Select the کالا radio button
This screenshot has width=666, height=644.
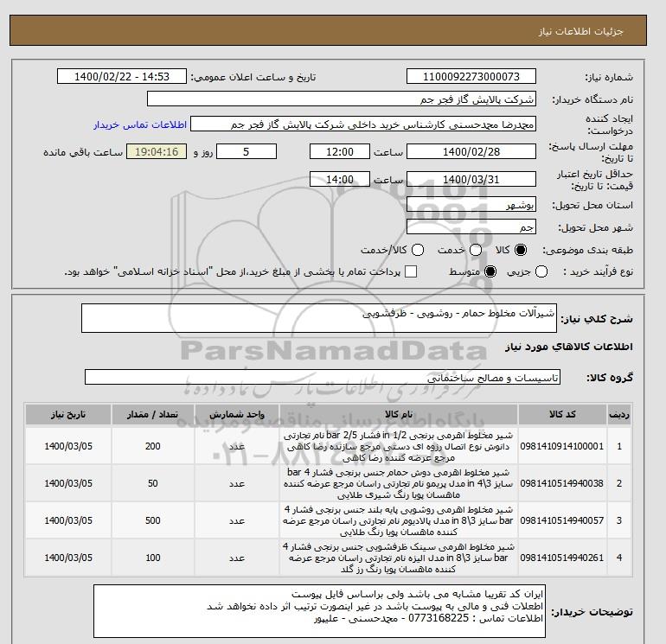521,250
